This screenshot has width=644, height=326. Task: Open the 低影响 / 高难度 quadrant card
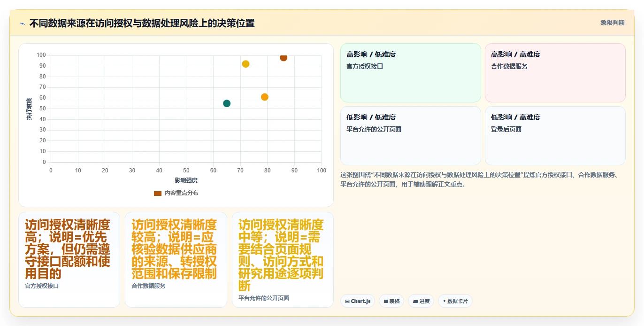555,136
